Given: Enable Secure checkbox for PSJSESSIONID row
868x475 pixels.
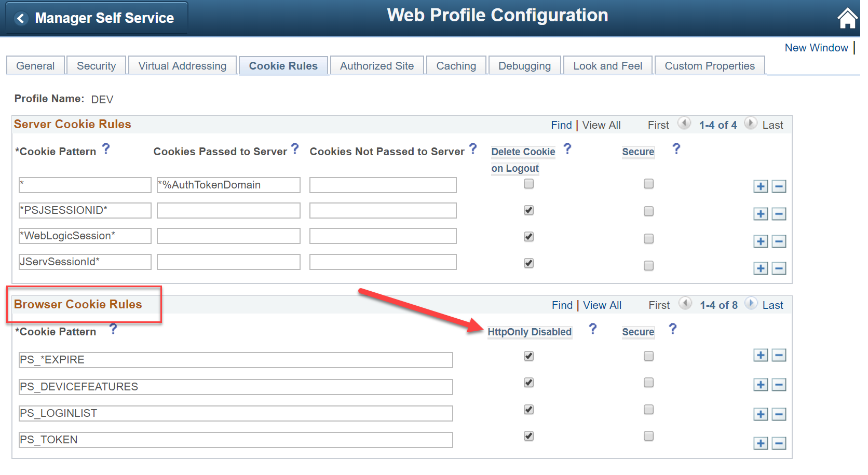Looking at the screenshot, I should pyautogui.click(x=648, y=211).
